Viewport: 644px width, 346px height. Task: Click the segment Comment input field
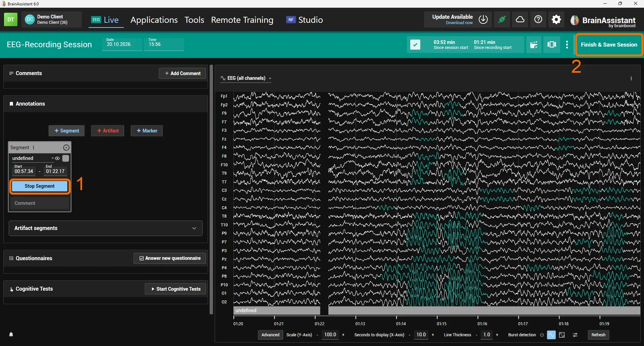[40, 203]
